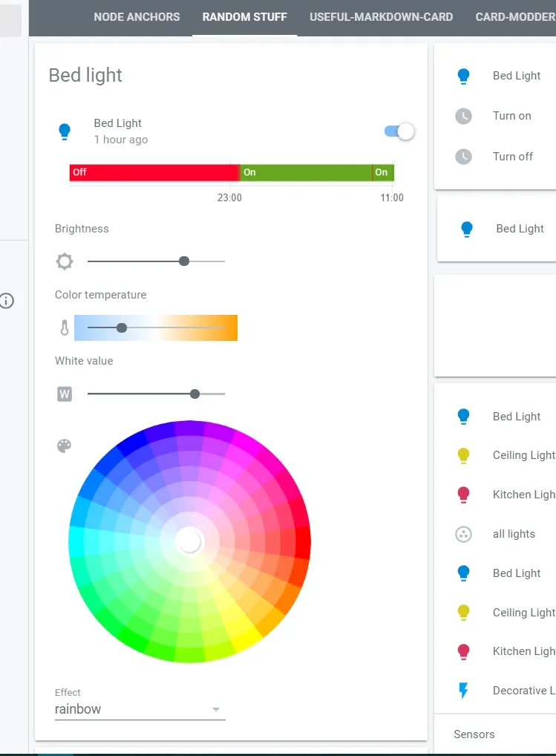The image size is (556, 756).
Task: Click the all lights group icon
Action: click(x=463, y=534)
